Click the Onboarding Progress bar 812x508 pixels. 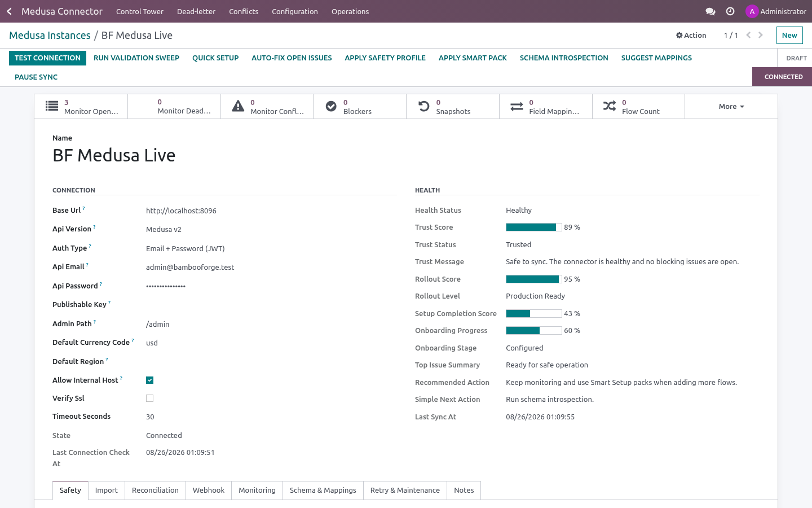534,331
